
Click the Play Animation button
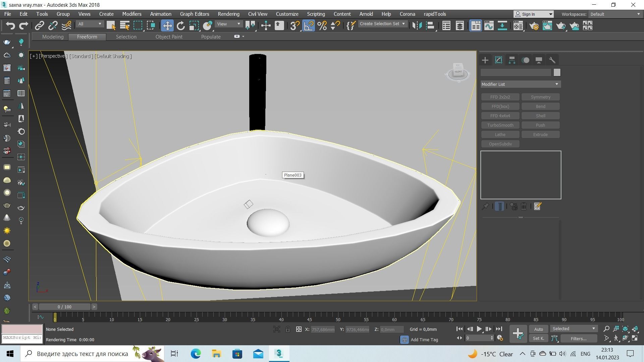479,329
